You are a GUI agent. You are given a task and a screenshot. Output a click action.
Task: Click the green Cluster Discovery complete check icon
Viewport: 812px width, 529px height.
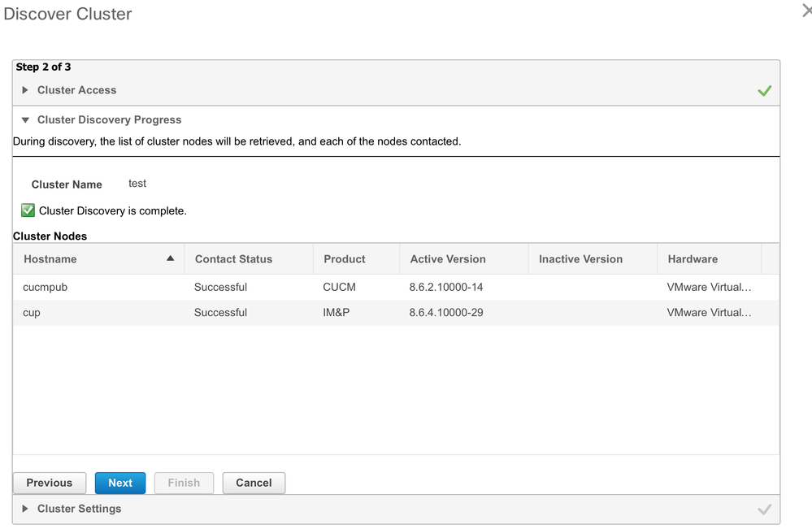(x=28, y=210)
